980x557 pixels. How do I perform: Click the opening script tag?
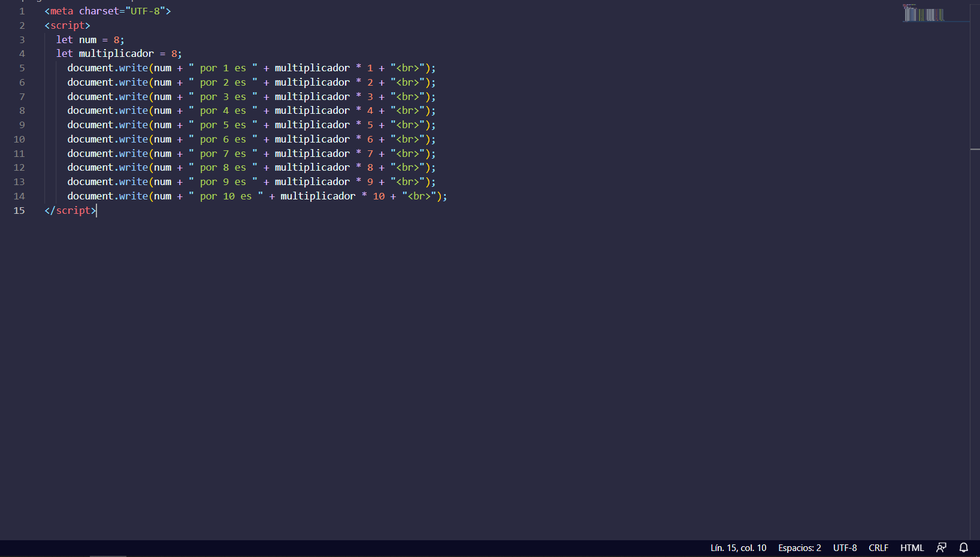pyautogui.click(x=67, y=25)
